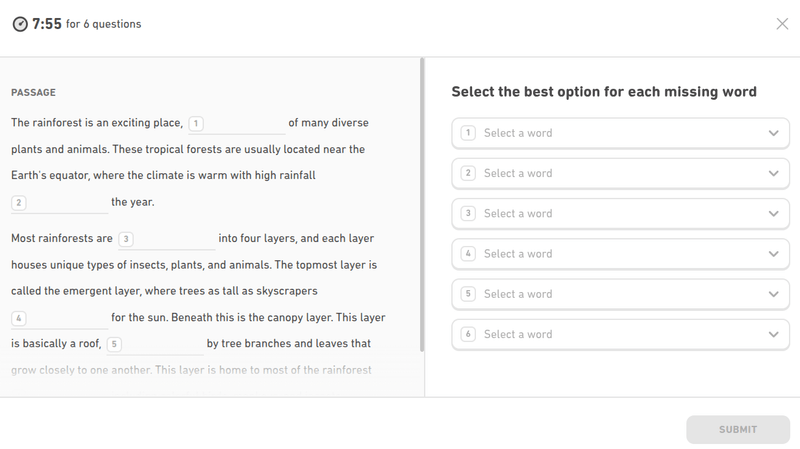Click blank 3 after 'Most rainforests are'

pyautogui.click(x=166, y=239)
